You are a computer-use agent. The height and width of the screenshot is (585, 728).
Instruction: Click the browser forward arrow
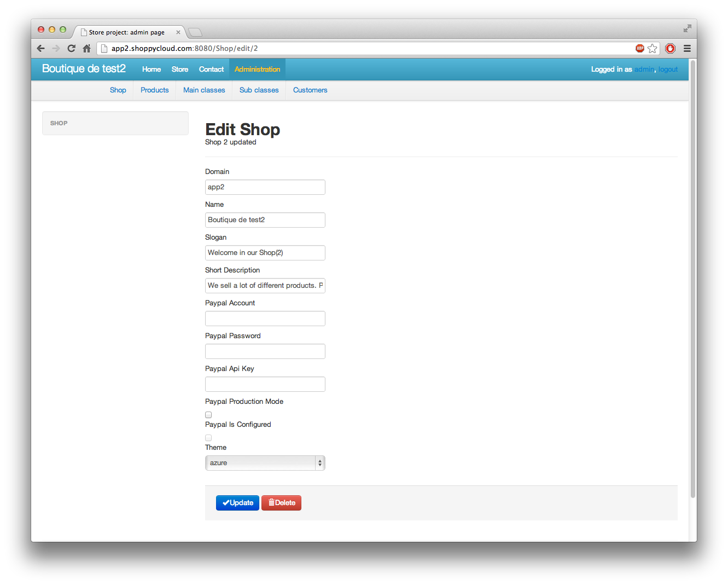point(56,48)
